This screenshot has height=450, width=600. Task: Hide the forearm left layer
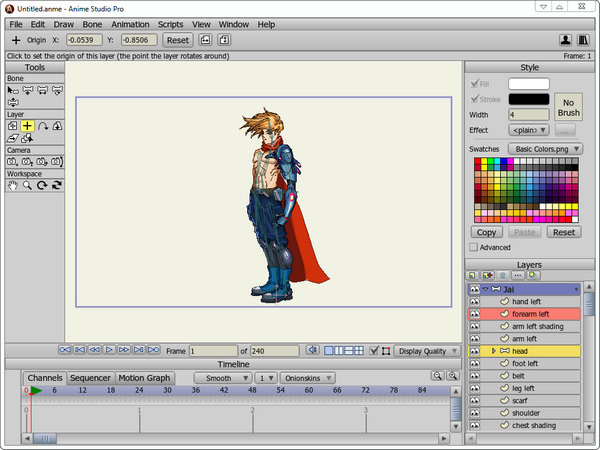(475, 314)
